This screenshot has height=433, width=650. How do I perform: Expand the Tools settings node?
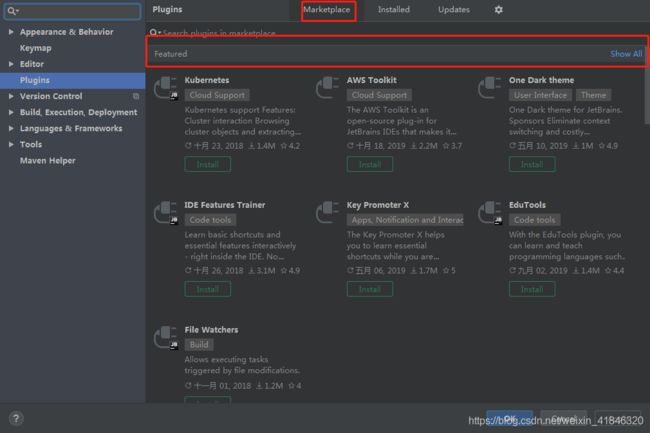(x=11, y=144)
